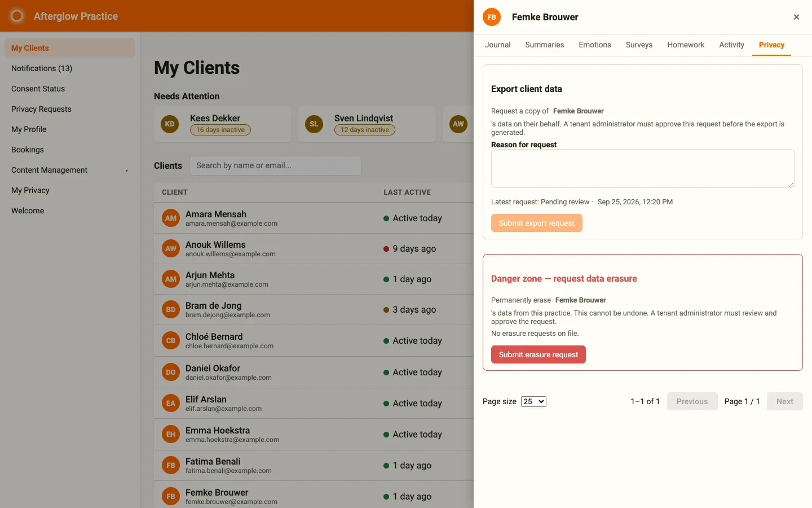Click the Previous page button
The height and width of the screenshot is (508, 812).
(x=692, y=401)
